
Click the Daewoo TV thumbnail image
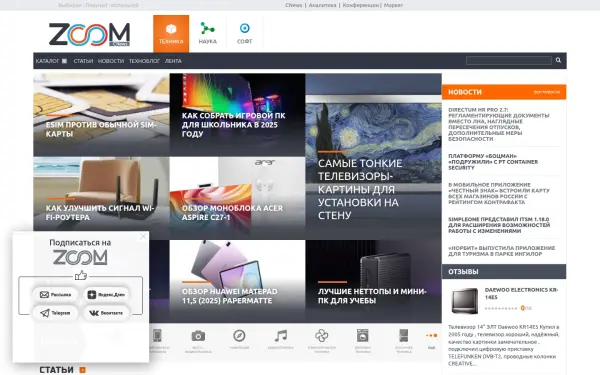coord(465,301)
